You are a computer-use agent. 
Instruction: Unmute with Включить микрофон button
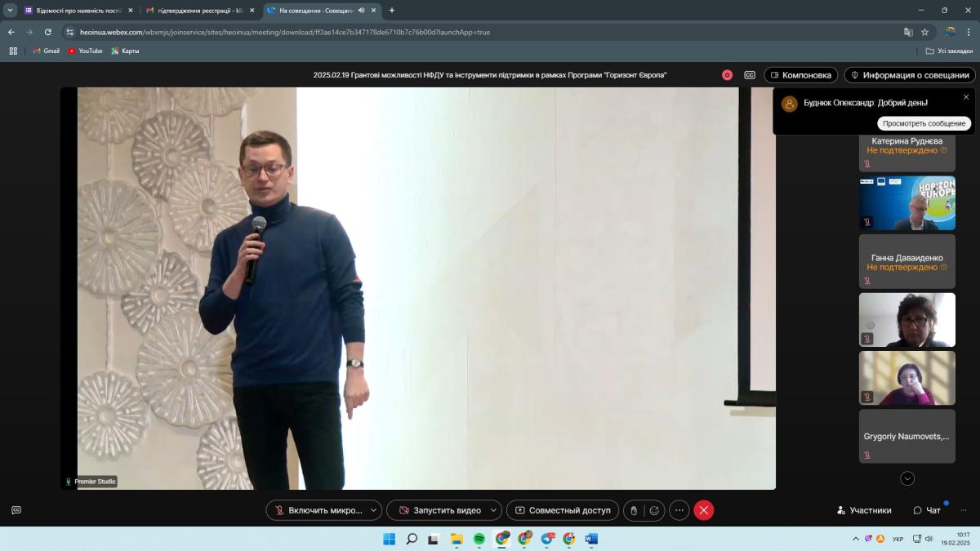317,510
